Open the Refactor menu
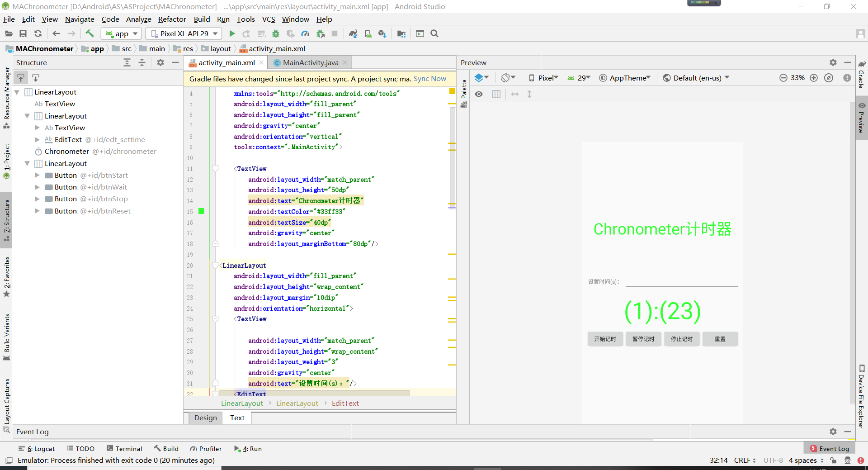This screenshot has width=868, height=470. [x=172, y=19]
